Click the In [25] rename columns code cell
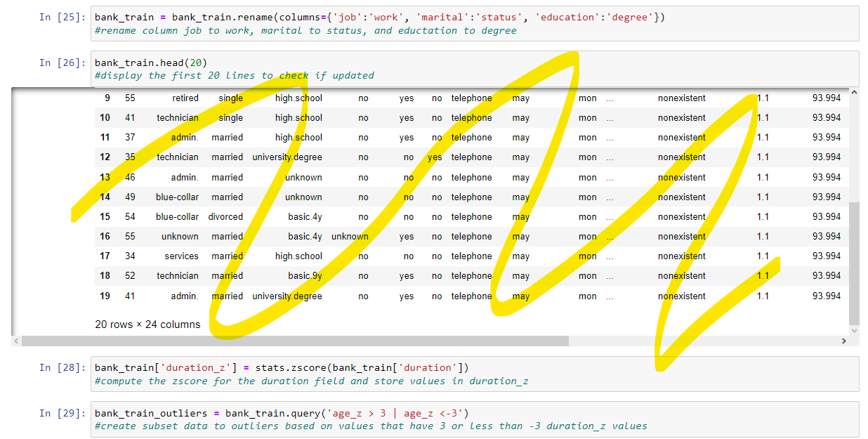868x439 pixels. click(x=475, y=24)
